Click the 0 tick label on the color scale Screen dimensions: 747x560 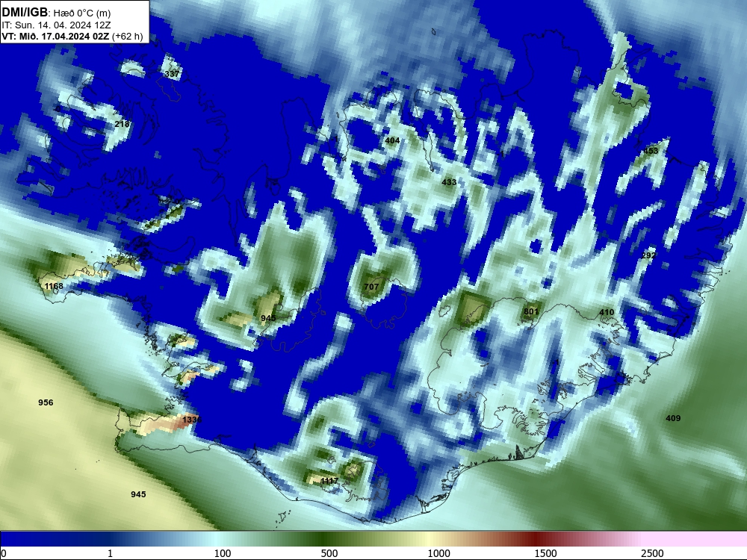pyautogui.click(x=4, y=553)
